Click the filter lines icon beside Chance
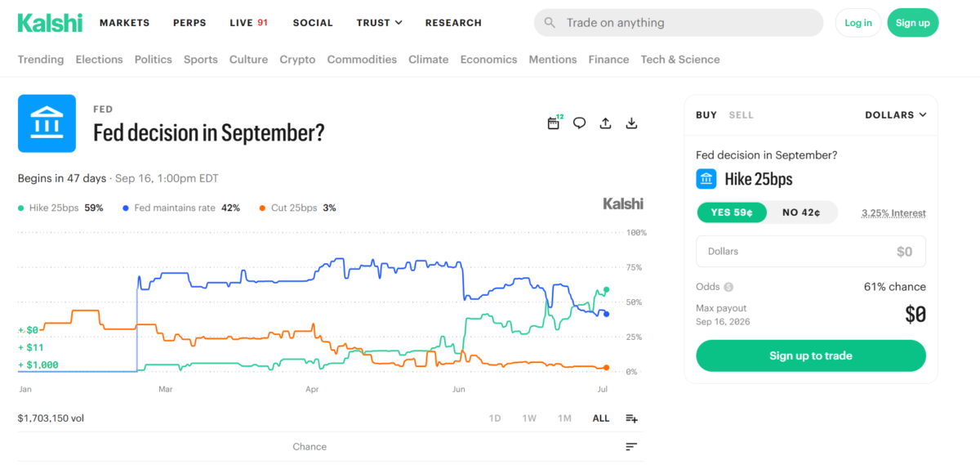This screenshot has height=465, width=980. click(631, 446)
